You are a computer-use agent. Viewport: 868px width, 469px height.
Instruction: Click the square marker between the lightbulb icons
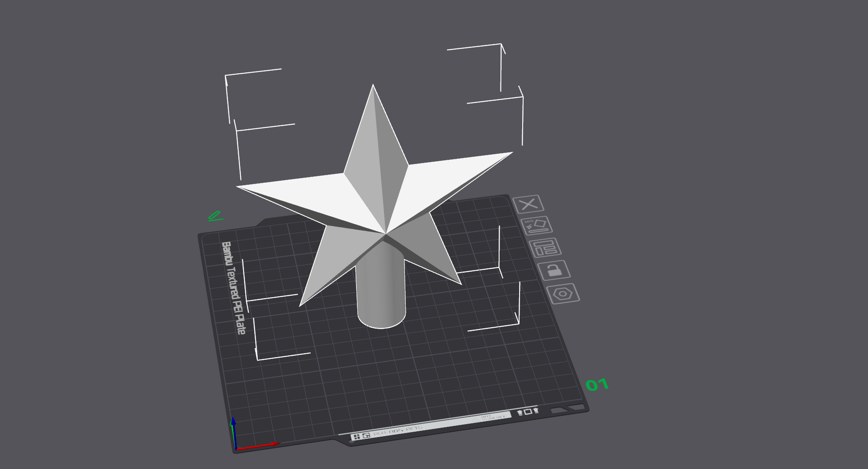click(528, 412)
